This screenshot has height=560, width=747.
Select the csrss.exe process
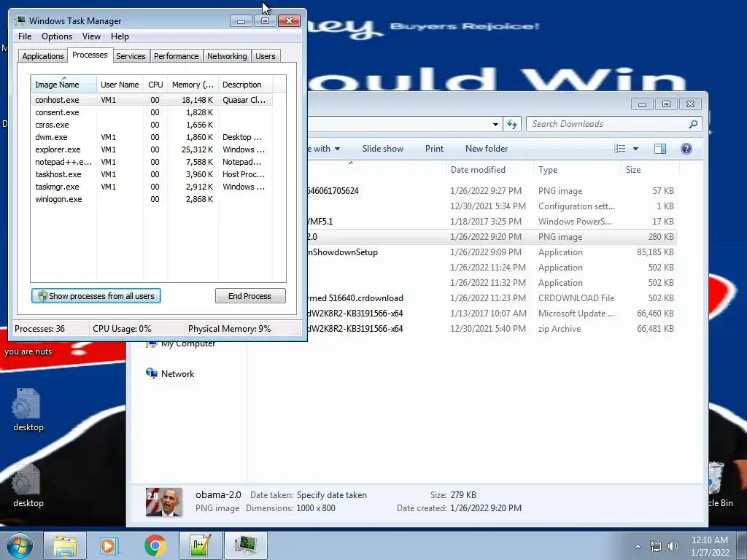pyautogui.click(x=152, y=125)
